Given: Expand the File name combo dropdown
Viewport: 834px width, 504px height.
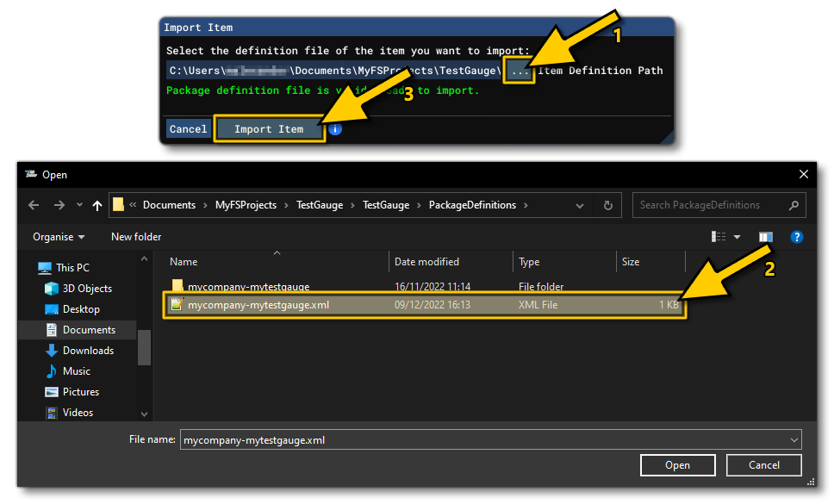Looking at the screenshot, I should coord(793,439).
